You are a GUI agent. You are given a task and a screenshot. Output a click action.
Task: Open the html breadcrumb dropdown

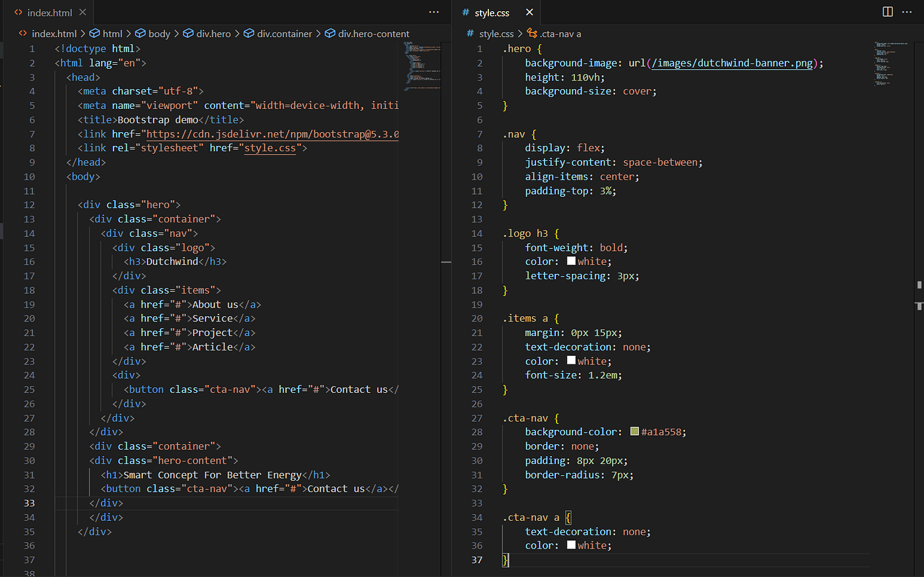point(112,33)
